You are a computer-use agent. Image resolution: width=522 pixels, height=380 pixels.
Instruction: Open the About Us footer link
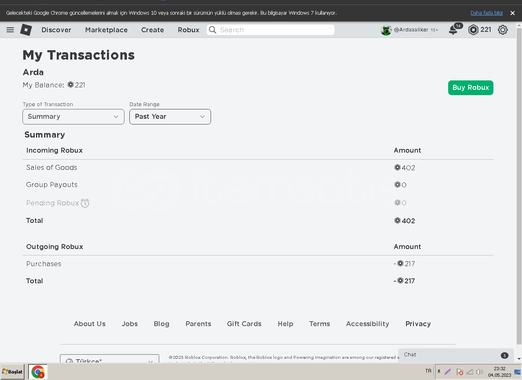[90, 324]
